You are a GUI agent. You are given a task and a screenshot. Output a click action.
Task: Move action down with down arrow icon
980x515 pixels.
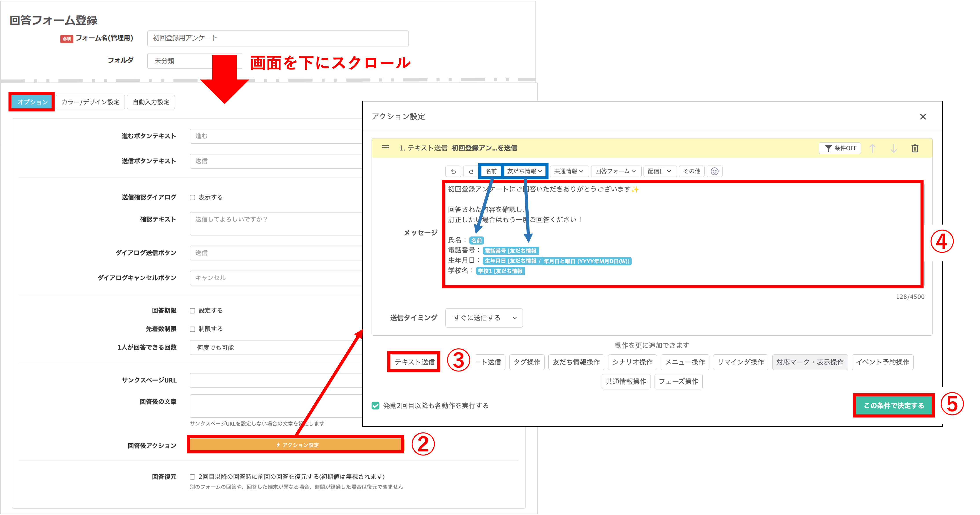pos(894,148)
